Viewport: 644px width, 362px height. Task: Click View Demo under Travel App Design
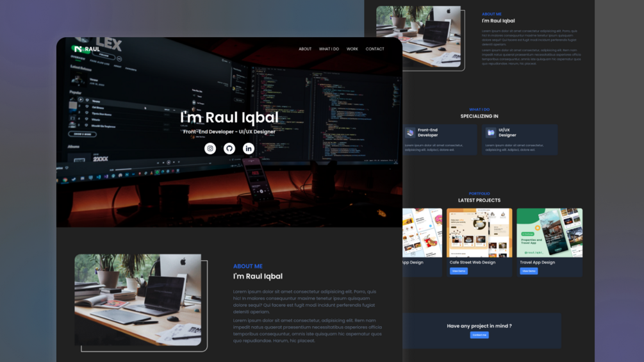pyautogui.click(x=529, y=271)
